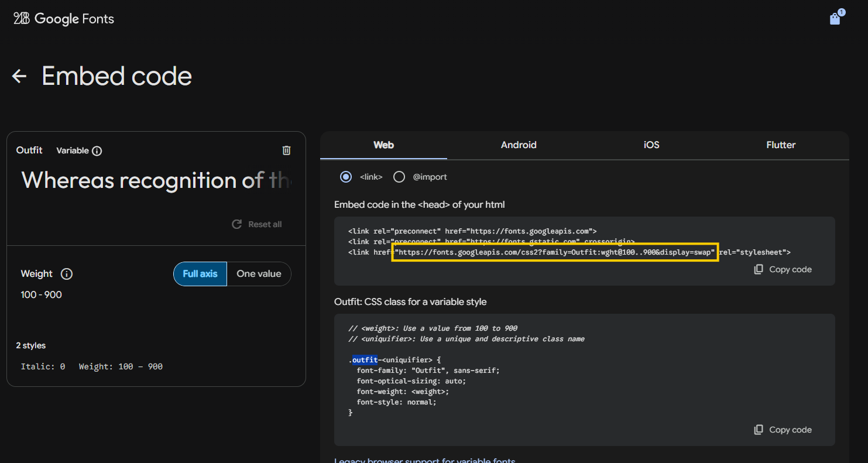868x463 pixels.
Task: Click the '2 styles' label
Action: [31, 345]
